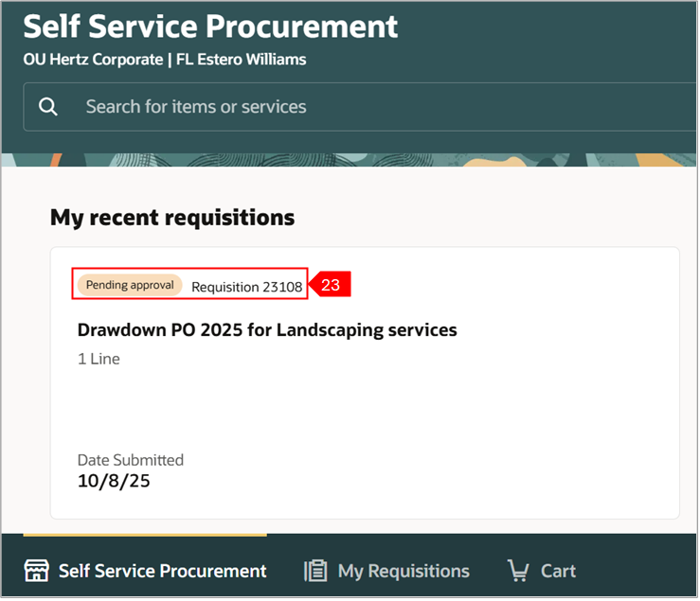Screen dimensions: 700x601
Task: Open the Cart tab
Action: tap(558, 571)
